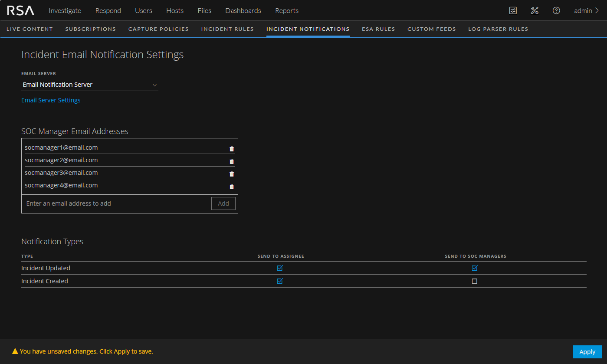Open the Configure icon in top bar

pyautogui.click(x=513, y=10)
